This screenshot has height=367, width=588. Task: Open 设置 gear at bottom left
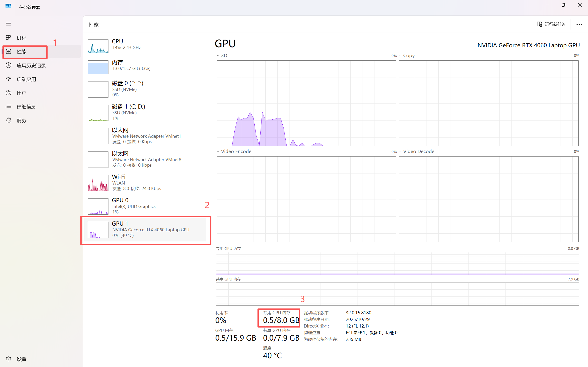click(x=9, y=359)
